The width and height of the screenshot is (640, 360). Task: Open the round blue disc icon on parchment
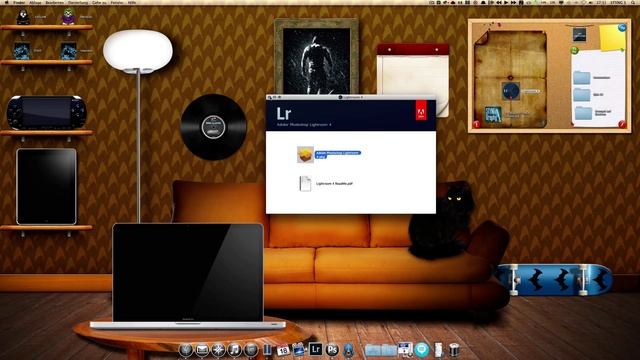coord(510,91)
